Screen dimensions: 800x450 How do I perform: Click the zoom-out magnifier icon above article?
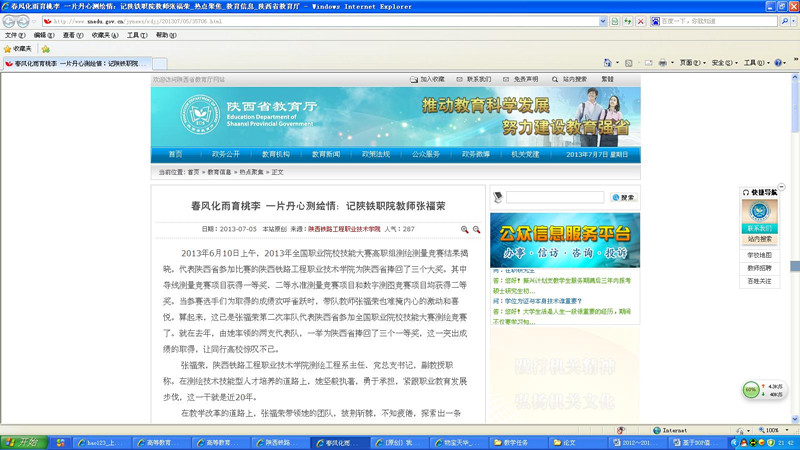tap(476, 229)
